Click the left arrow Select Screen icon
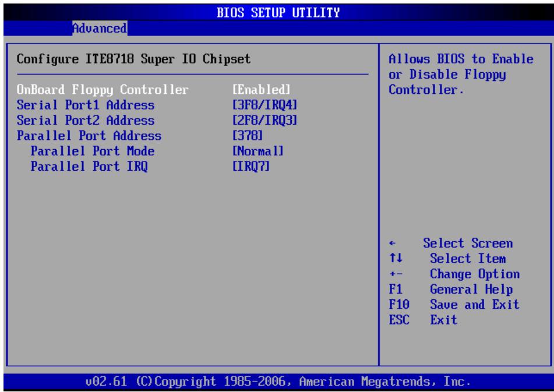Screen dimensions: 554x392 (x=392, y=243)
